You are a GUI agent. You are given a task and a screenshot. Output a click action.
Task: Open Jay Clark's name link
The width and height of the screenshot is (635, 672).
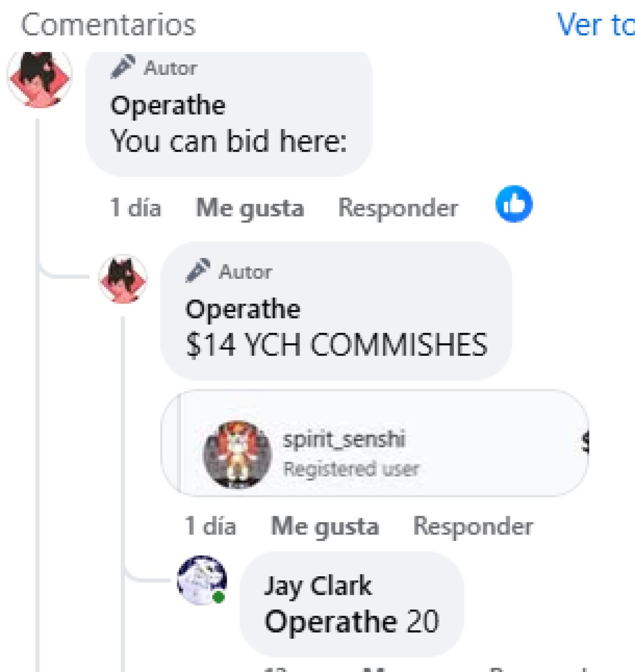[318, 586]
